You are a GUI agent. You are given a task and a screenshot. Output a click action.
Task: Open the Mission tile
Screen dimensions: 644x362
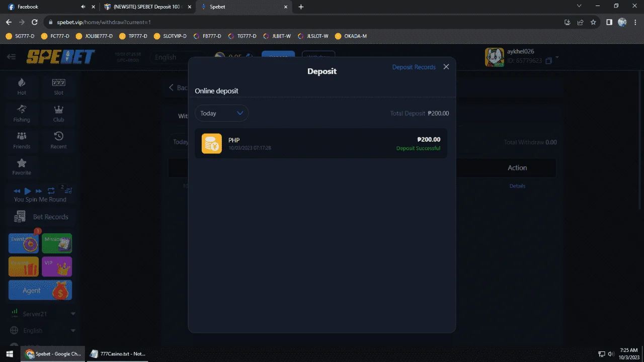coord(57,243)
